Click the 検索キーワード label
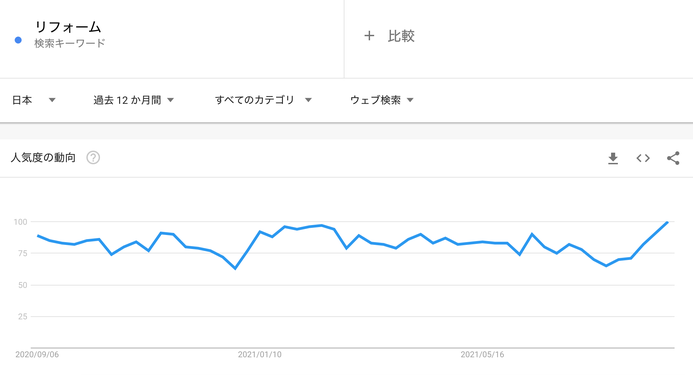Viewport: 693px width, 375px height. (x=70, y=43)
